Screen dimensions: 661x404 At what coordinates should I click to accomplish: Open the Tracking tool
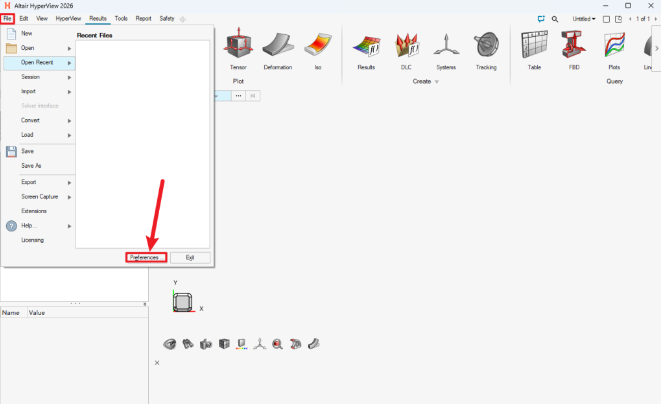486,46
